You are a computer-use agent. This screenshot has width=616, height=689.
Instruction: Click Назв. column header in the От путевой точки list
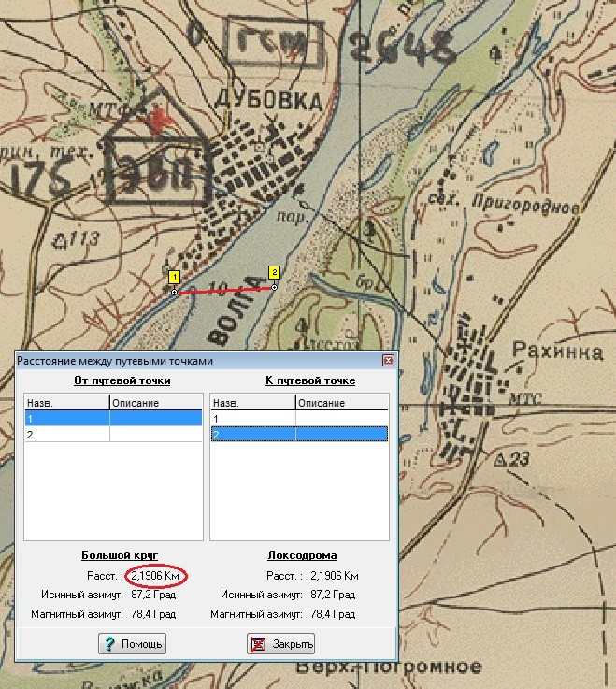(x=66, y=403)
